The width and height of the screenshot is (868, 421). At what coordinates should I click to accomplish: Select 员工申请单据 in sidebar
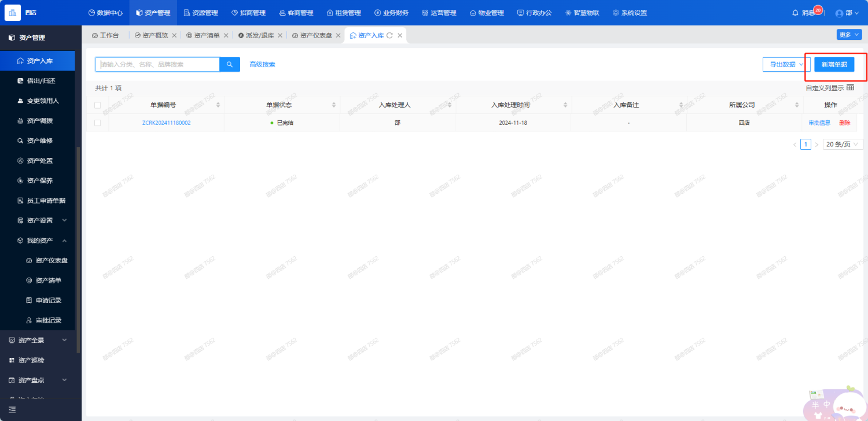38,201
